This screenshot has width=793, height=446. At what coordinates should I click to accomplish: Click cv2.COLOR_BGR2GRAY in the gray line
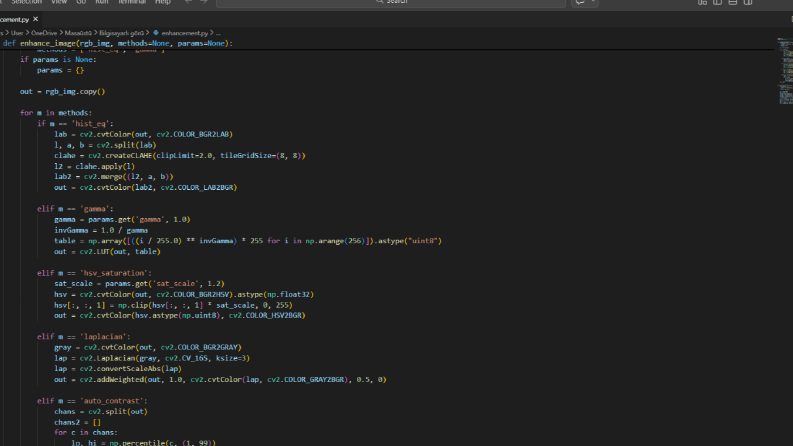(200, 347)
